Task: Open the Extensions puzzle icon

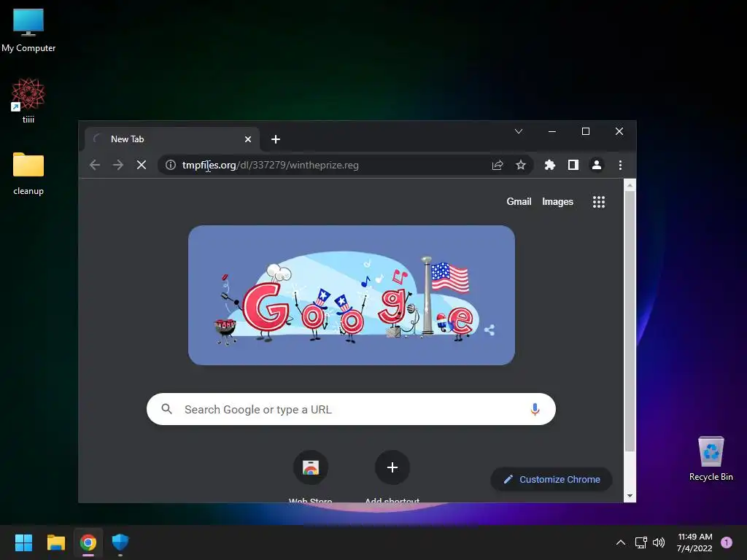Action: click(550, 165)
